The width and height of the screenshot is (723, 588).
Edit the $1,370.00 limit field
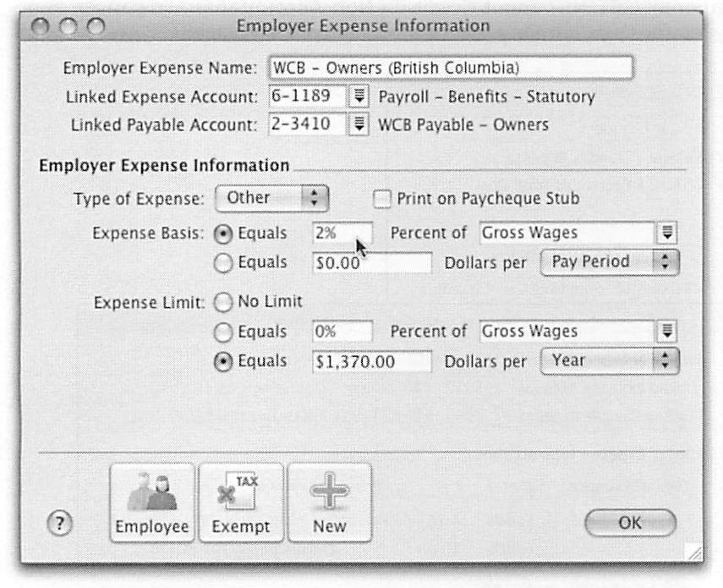coord(372,361)
